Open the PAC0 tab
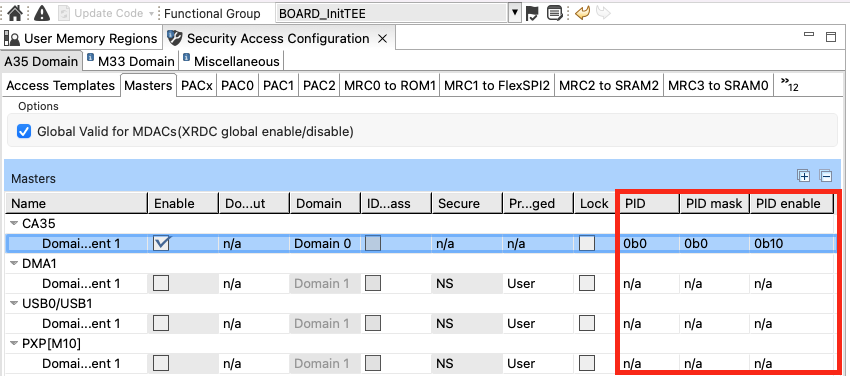850x376 pixels. tap(237, 85)
